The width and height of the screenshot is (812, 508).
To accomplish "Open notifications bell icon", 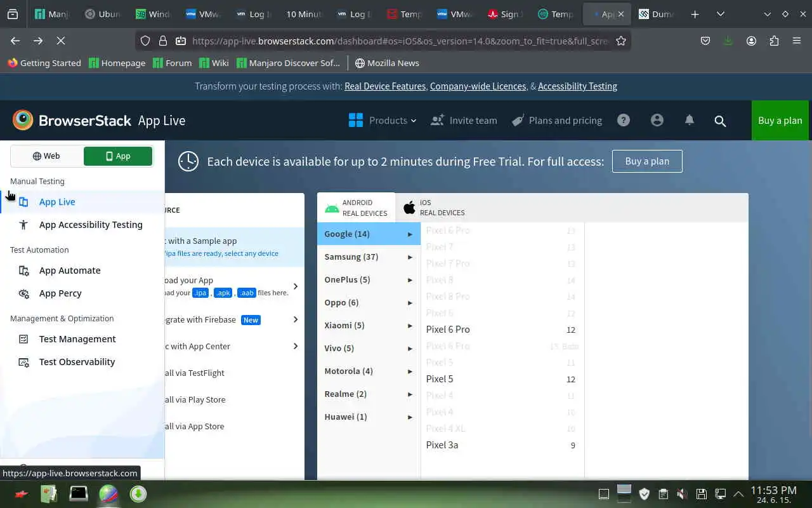I will pyautogui.click(x=690, y=120).
